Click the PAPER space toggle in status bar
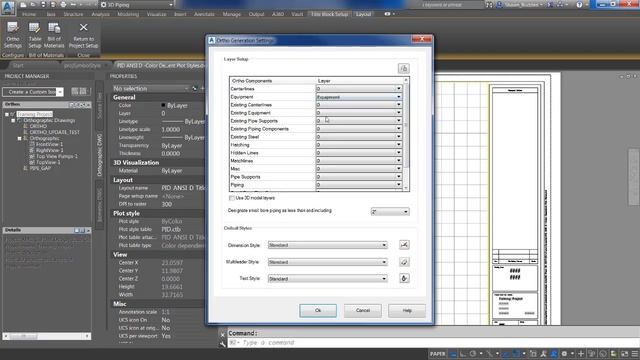The image size is (640, 360). 438,354
